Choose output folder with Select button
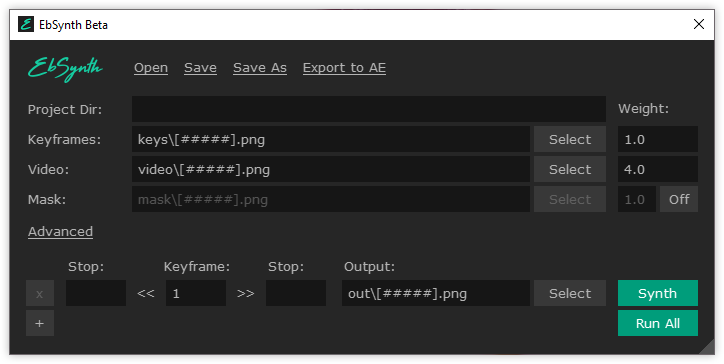 (570, 293)
